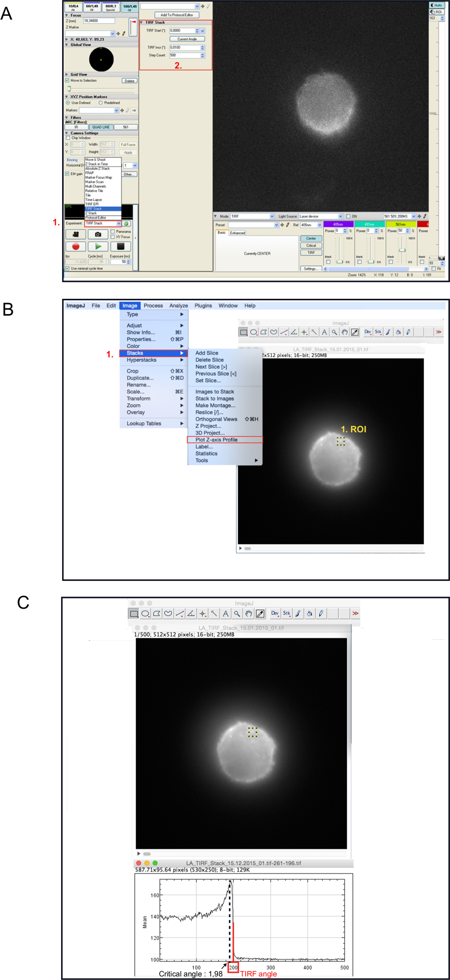
Task: Select Hand scrolling tool in panel C toolbar
Action: tap(248, 614)
